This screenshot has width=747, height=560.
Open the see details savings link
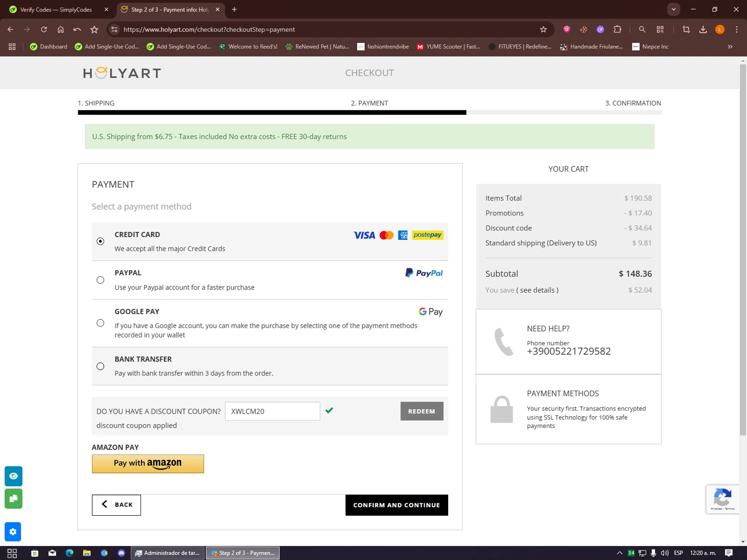coord(537,290)
